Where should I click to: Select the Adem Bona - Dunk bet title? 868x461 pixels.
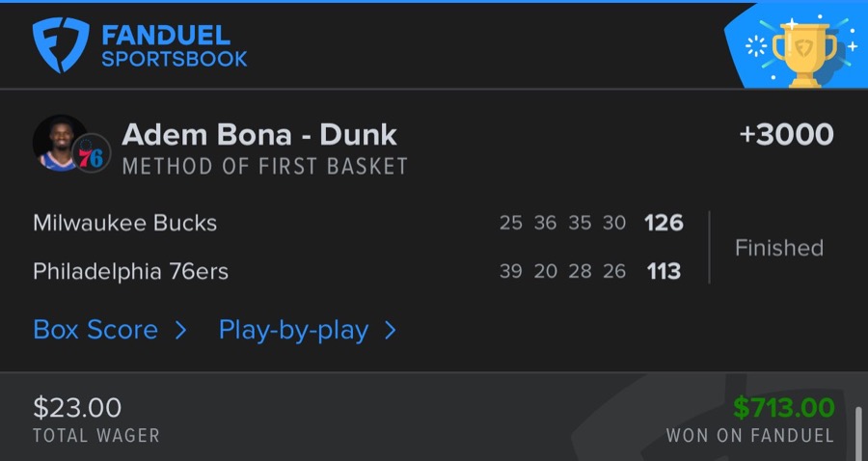[259, 135]
